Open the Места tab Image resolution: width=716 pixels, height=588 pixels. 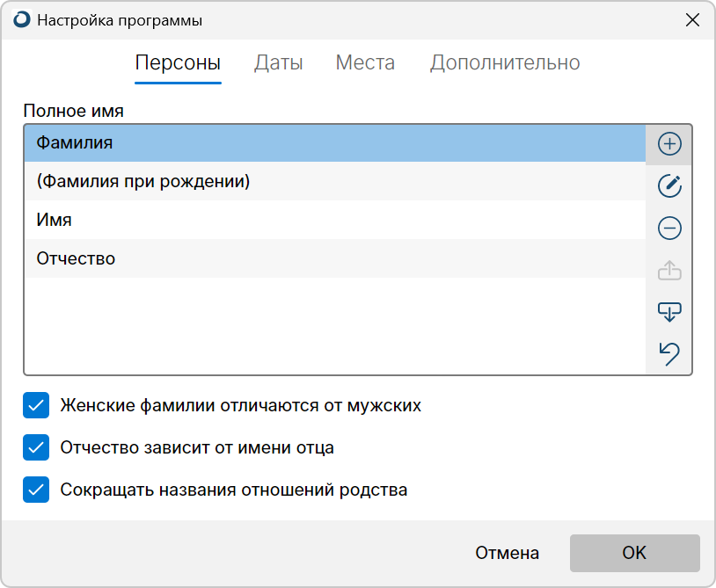click(365, 63)
